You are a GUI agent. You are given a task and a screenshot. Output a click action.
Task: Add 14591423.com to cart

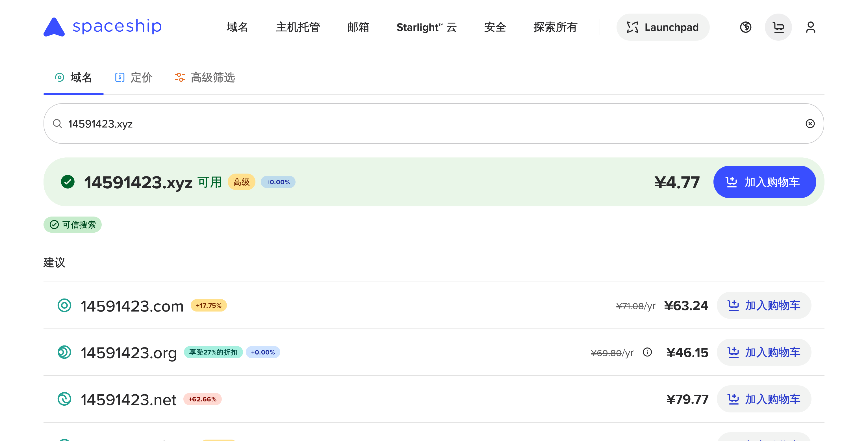pyautogui.click(x=763, y=306)
